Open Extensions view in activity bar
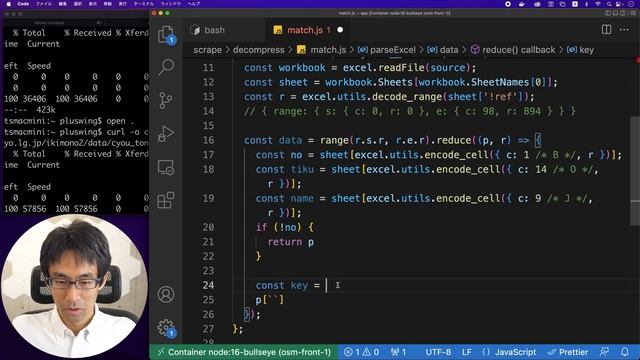This screenshot has width=640, height=360. [x=166, y=200]
